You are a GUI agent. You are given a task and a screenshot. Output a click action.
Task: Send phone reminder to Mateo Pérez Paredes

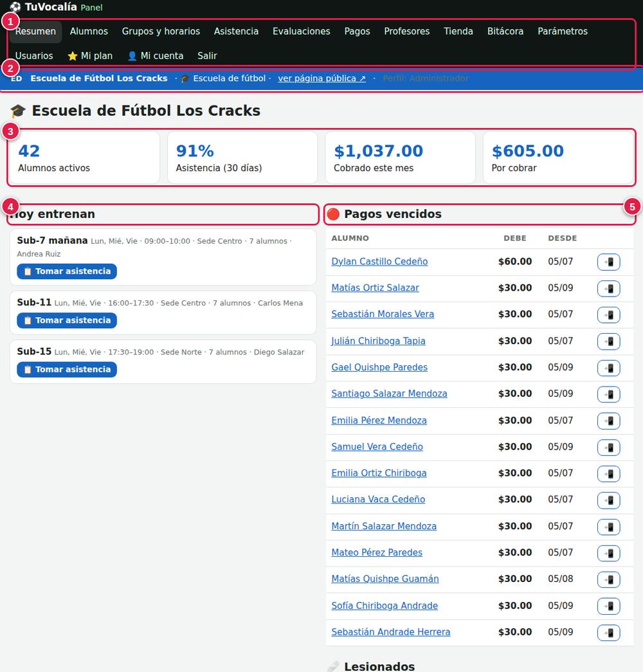[609, 553]
